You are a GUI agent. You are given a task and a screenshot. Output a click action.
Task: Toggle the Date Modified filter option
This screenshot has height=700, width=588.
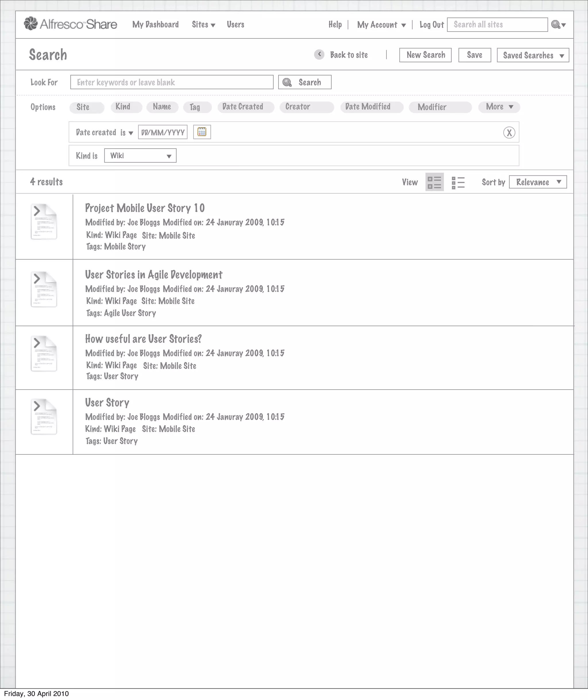pos(372,107)
